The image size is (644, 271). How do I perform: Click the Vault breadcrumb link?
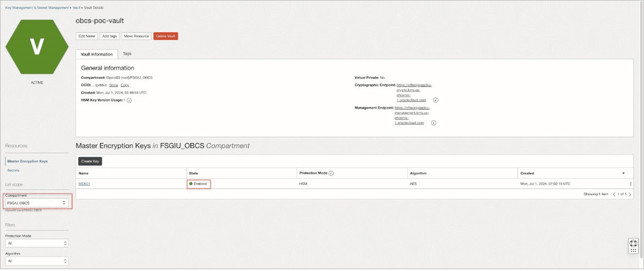(x=76, y=8)
